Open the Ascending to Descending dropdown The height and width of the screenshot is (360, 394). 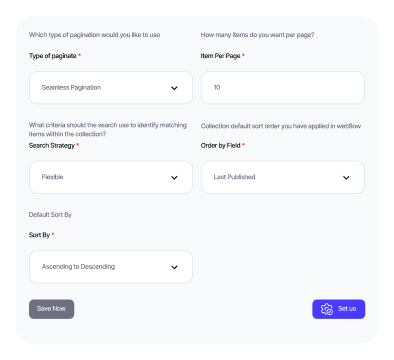[x=111, y=267]
